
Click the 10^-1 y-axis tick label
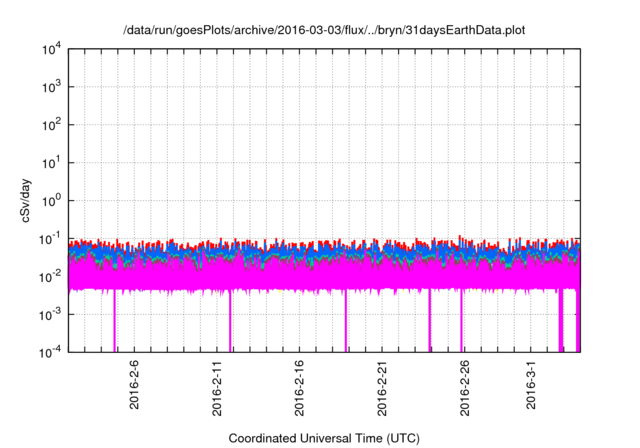(50, 238)
